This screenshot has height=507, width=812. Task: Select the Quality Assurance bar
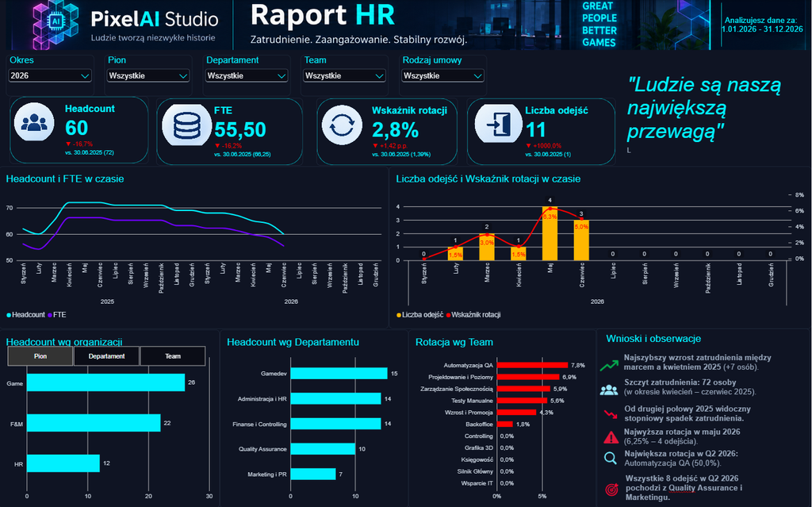pyautogui.click(x=323, y=449)
